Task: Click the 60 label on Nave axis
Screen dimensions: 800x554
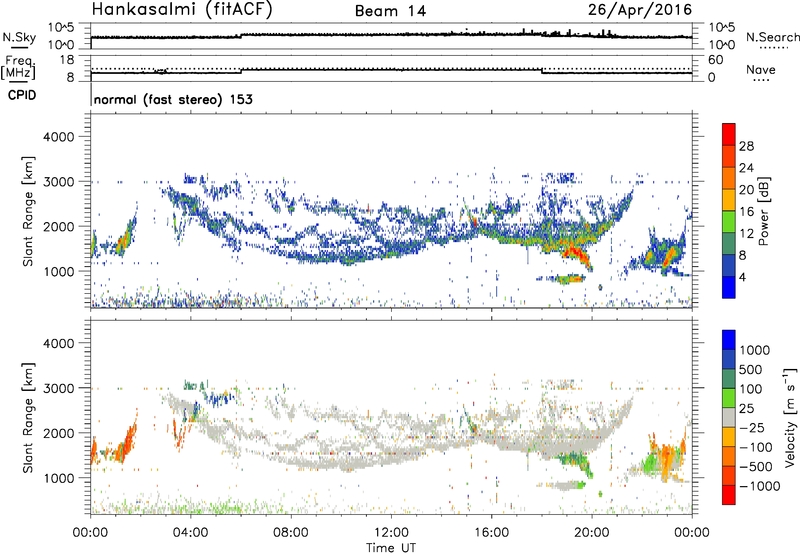Action: click(x=715, y=60)
